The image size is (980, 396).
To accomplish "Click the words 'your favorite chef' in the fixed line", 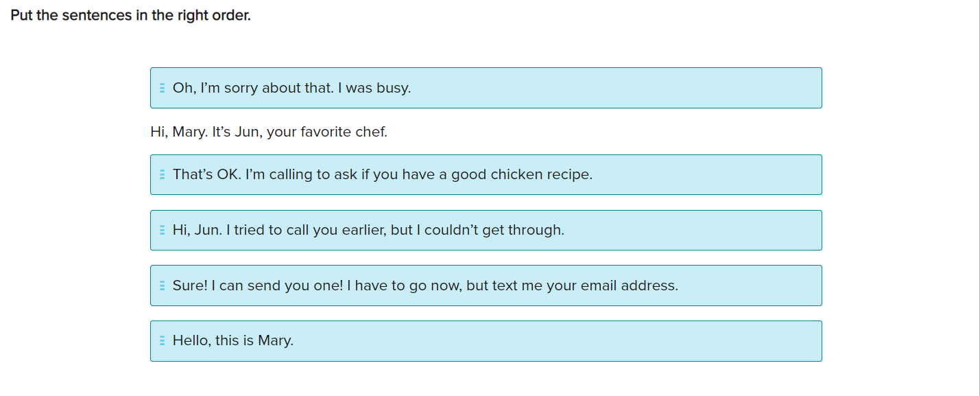I will (x=327, y=132).
